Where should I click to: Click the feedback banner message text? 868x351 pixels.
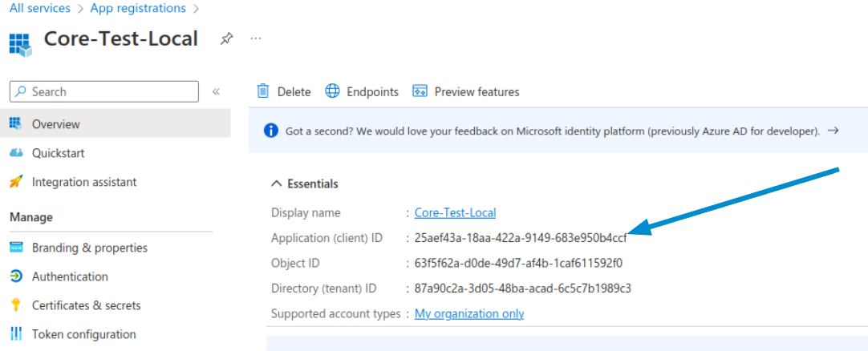tap(552, 131)
